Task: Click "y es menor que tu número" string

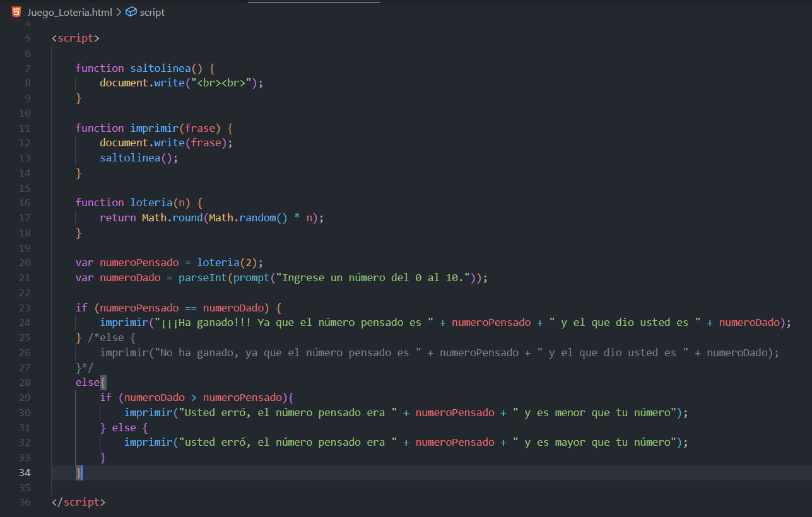Action: (594, 413)
